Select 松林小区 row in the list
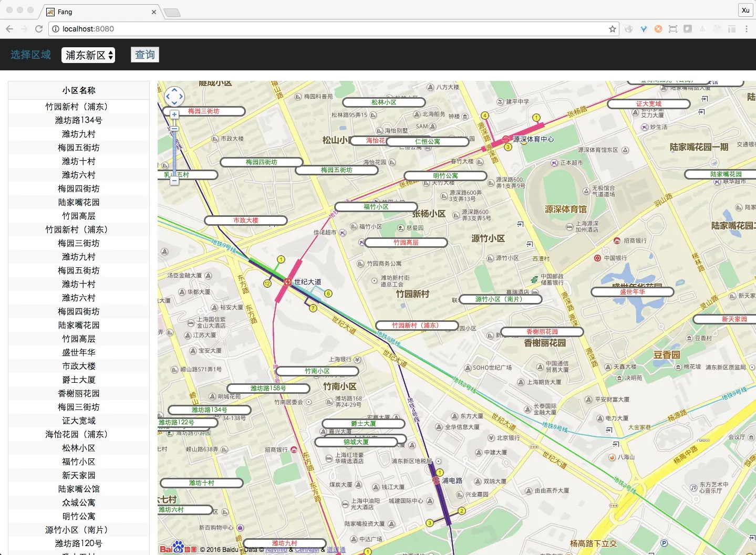 [79, 448]
